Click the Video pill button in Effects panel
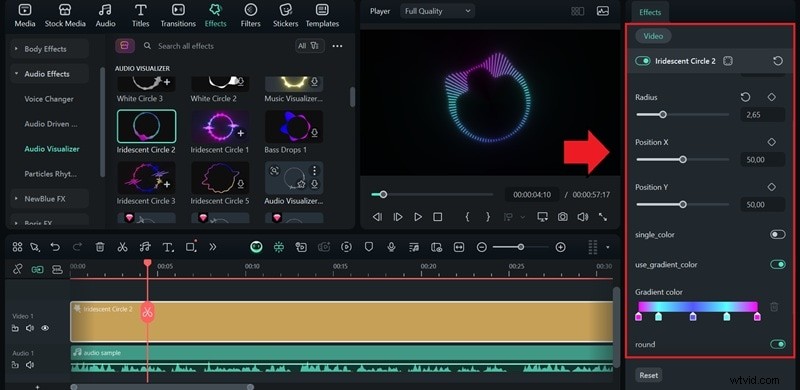Viewport: 800px width, 390px height. point(653,36)
